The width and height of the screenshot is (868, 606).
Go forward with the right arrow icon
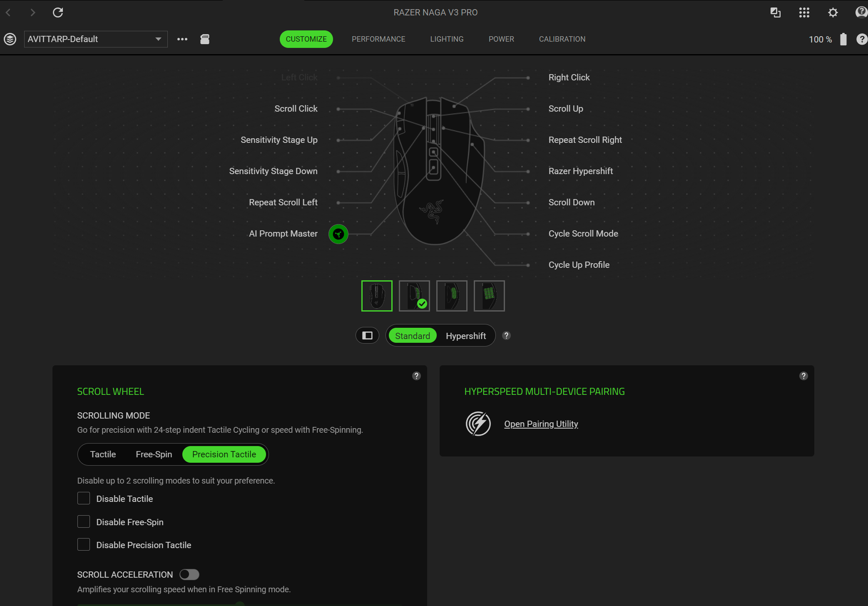pyautogui.click(x=33, y=12)
